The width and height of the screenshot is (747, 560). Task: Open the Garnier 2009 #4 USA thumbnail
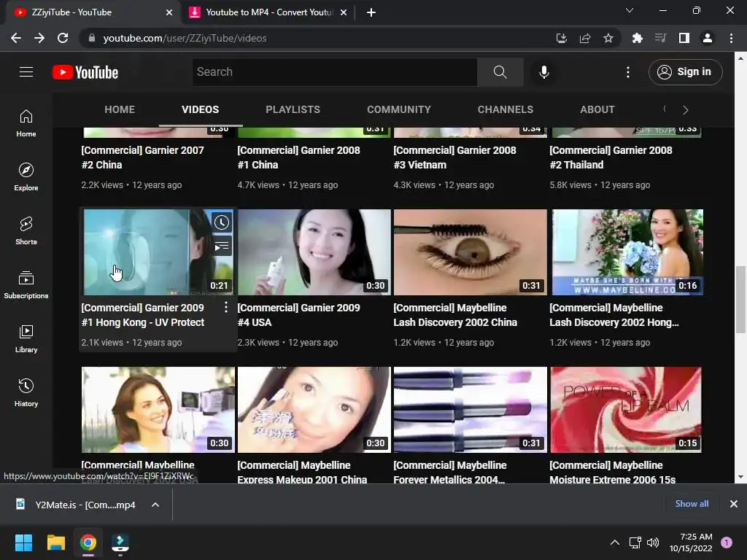coord(314,252)
